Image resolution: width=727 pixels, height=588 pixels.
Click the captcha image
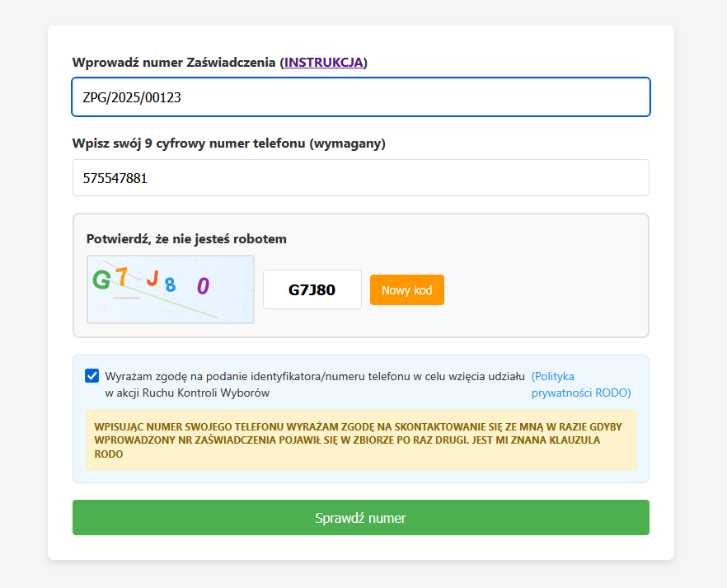coord(171,289)
